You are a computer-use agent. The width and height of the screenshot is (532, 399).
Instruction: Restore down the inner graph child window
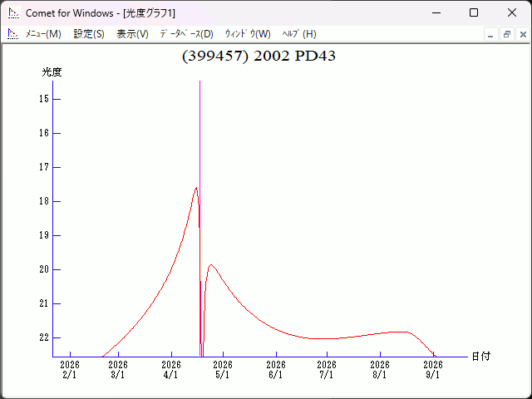(x=506, y=34)
